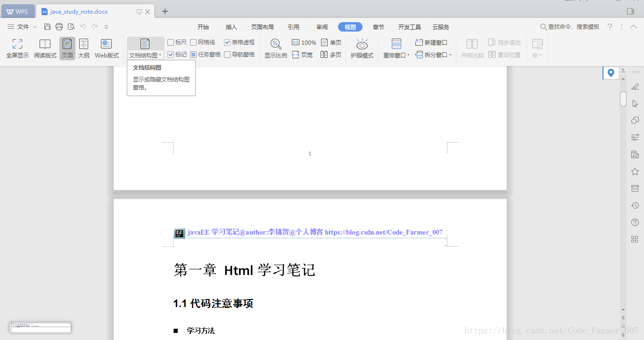Toggle the document structure map pane
Screen dimensions: 644x340
click(x=145, y=44)
